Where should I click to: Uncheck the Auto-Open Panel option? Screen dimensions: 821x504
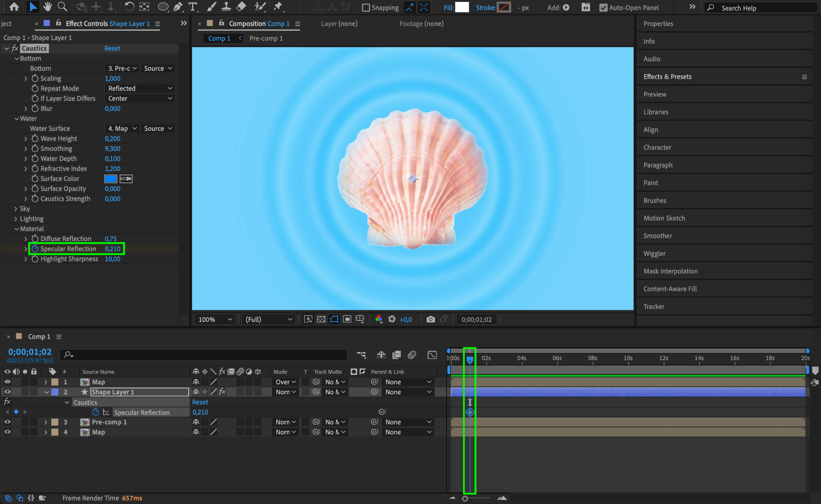click(x=603, y=8)
